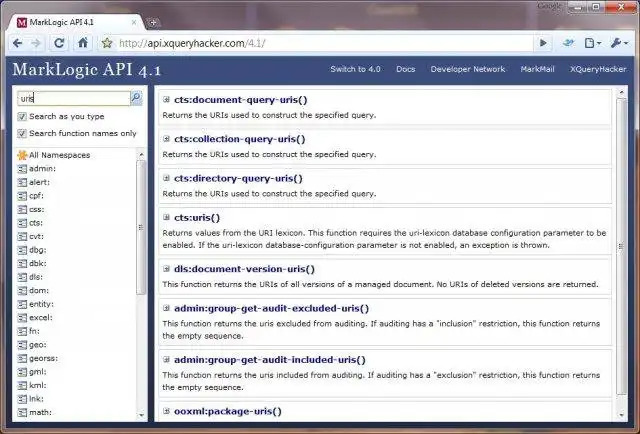Click the Go play arrow in address bar
640x434 pixels.
(543, 43)
